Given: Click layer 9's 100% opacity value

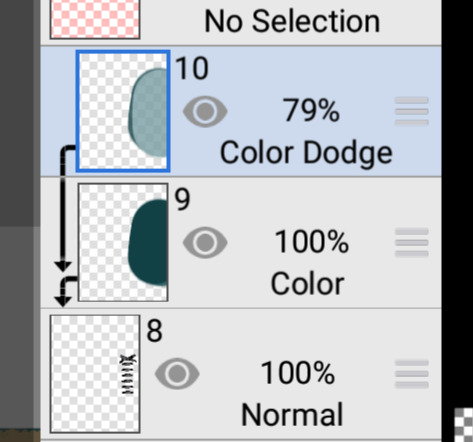Looking at the screenshot, I should (311, 242).
